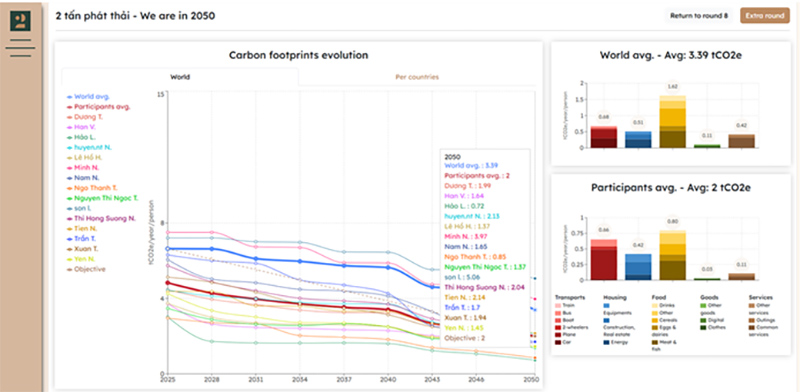The image size is (800, 392).
Task: Toggle huyen.nt N. line in legend
Action: click(89, 147)
